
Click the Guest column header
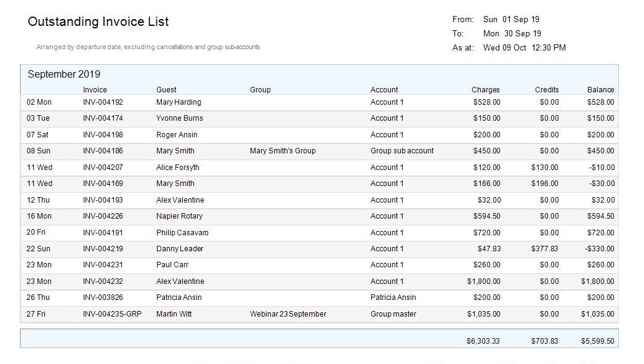pos(166,89)
